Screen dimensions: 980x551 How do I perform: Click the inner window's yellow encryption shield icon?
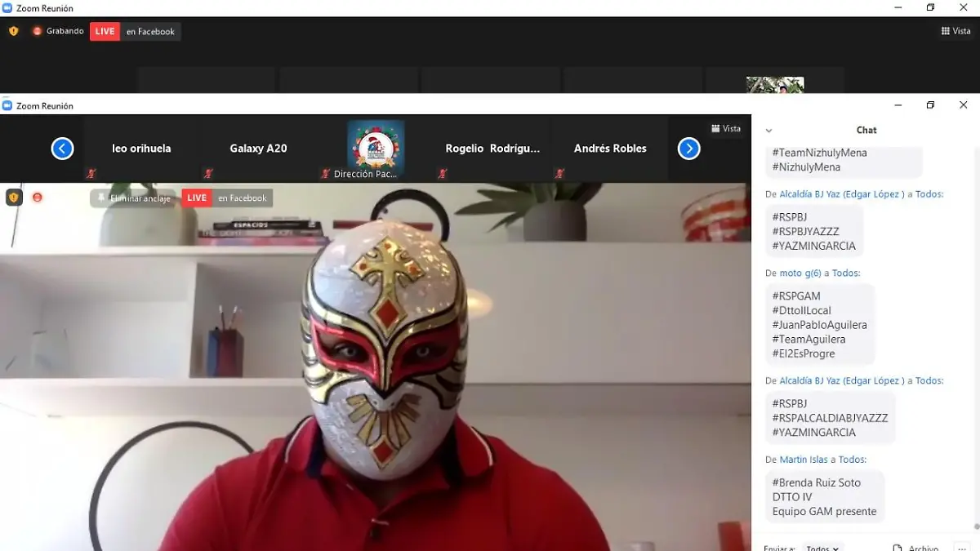pos(14,198)
